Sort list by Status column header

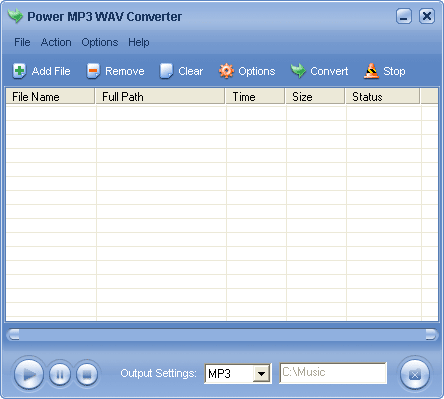tap(383, 97)
